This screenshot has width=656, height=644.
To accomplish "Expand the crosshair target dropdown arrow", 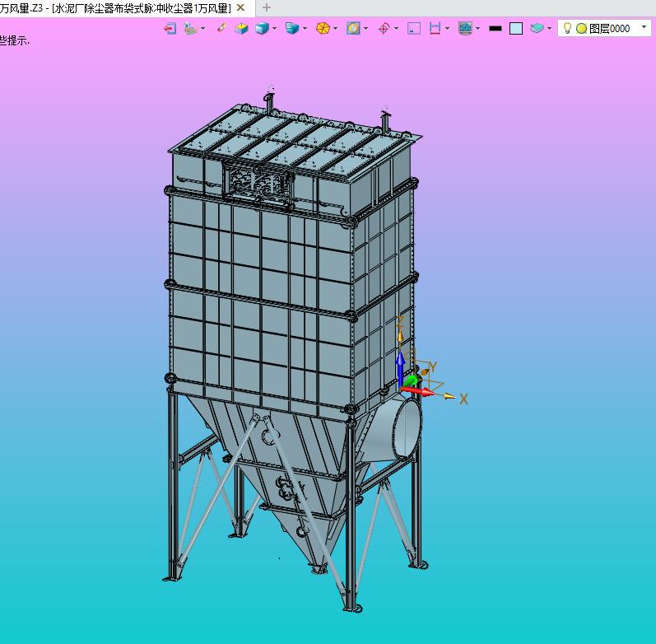I will (396, 29).
